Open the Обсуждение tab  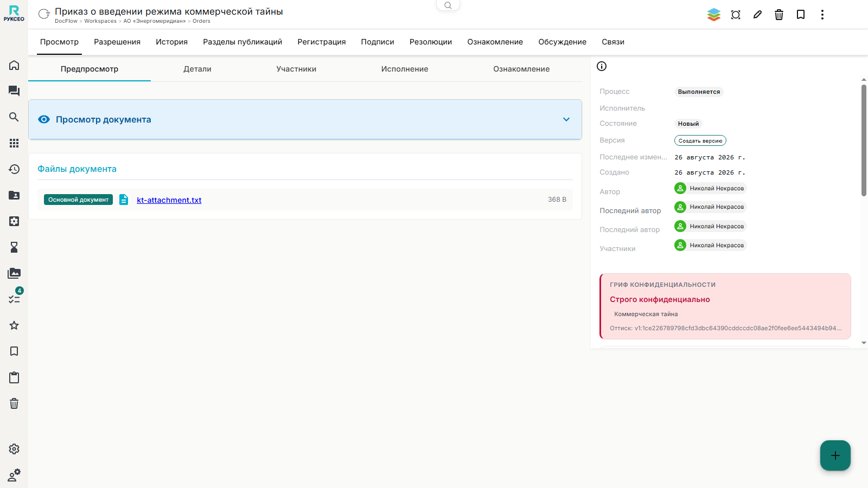coord(563,42)
